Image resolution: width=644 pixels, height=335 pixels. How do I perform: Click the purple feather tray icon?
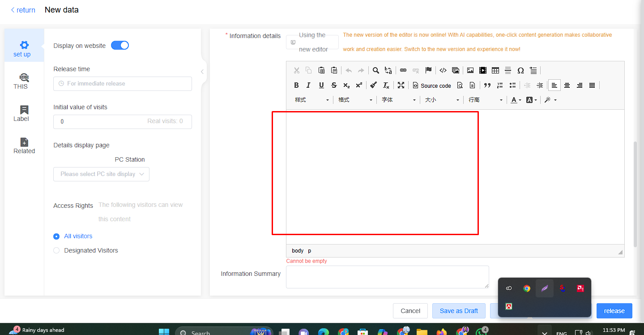coord(545,288)
